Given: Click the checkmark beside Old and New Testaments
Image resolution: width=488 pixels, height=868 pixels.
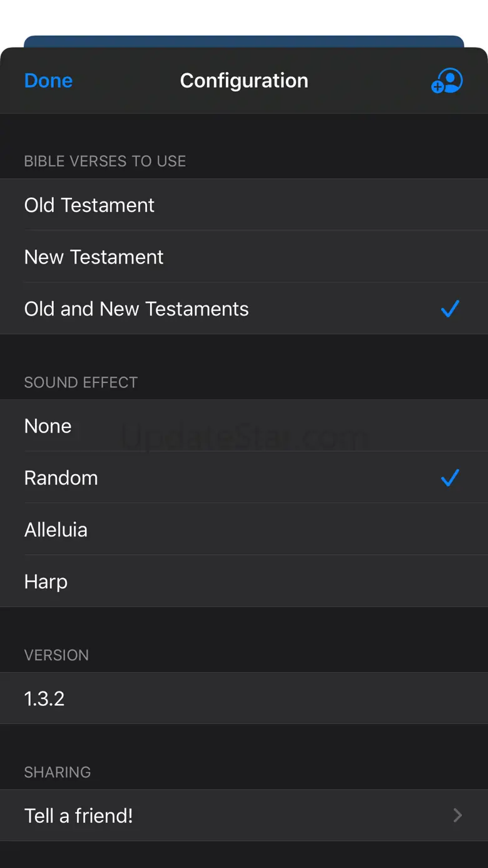Looking at the screenshot, I should pyautogui.click(x=450, y=309).
